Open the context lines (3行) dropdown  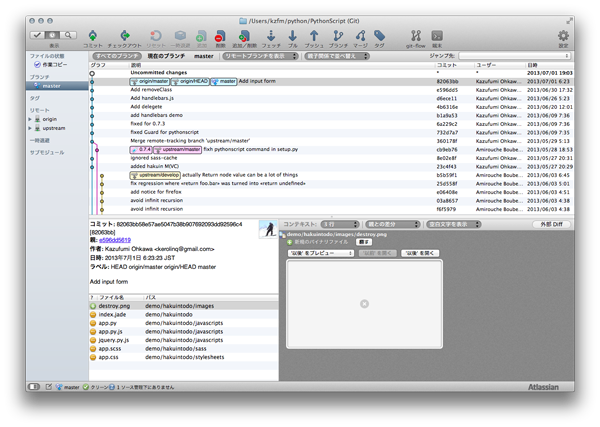click(340, 224)
